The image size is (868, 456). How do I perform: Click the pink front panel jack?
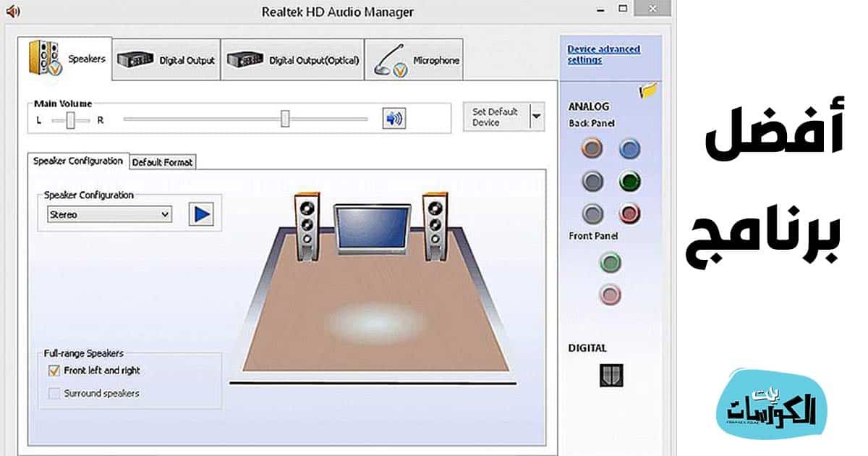coord(611,294)
